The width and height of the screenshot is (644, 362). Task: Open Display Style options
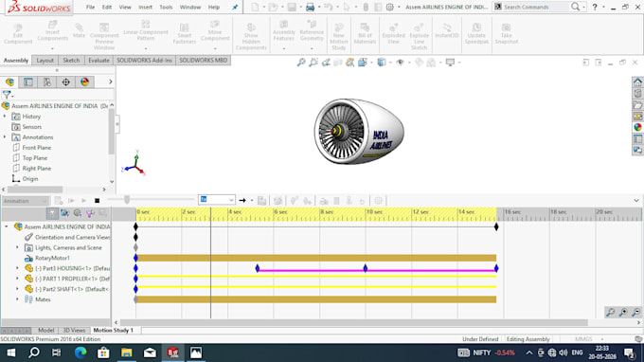(x=382, y=62)
